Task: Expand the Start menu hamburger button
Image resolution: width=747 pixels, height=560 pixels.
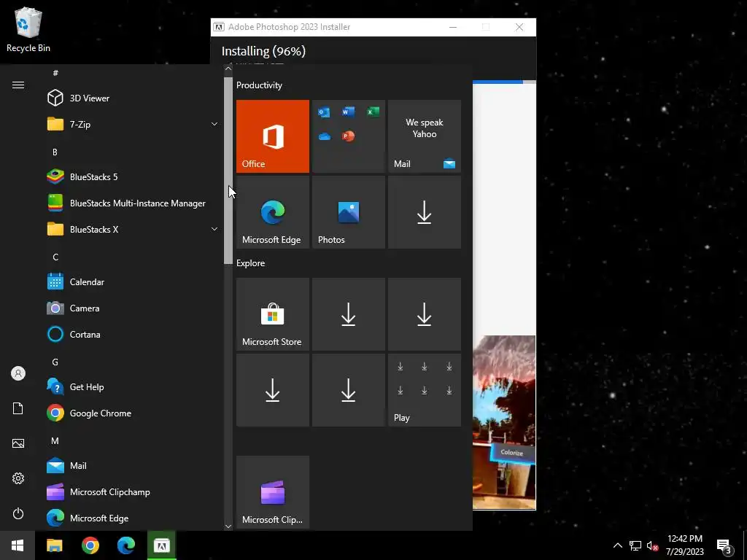Action: click(18, 85)
